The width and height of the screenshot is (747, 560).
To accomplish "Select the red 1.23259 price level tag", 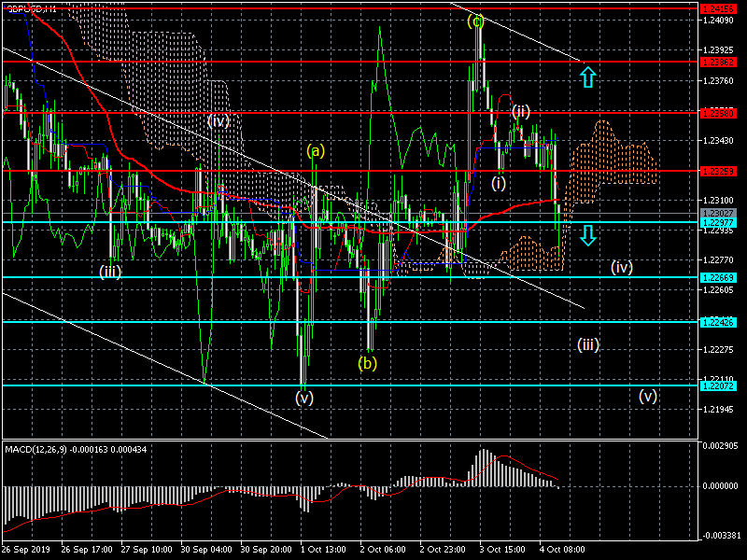I will (x=717, y=171).
